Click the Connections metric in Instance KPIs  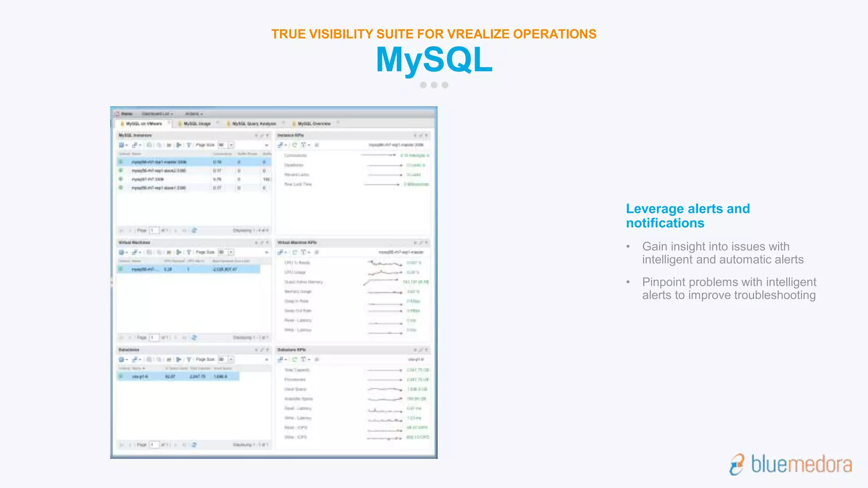point(295,155)
